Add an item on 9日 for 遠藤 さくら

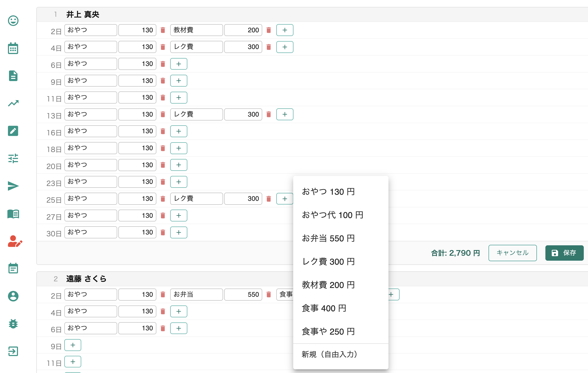[x=73, y=345]
